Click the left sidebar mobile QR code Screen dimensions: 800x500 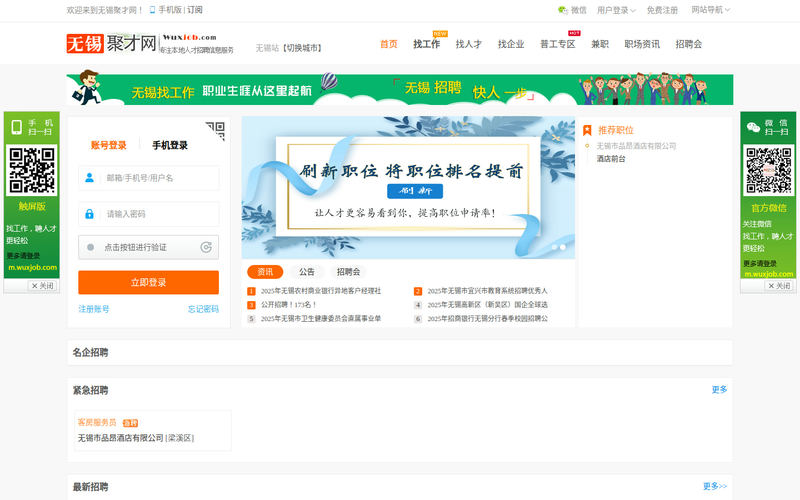(x=32, y=170)
